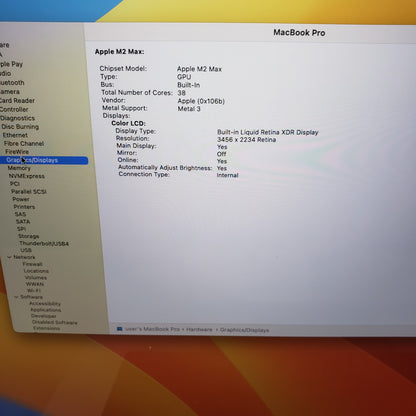The image size is (416, 416).
Task: Select Locations under Network
Action: pyautogui.click(x=36, y=271)
